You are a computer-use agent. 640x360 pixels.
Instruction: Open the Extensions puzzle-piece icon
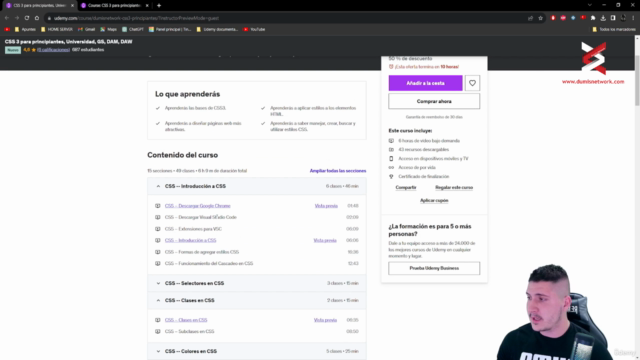click(593, 18)
